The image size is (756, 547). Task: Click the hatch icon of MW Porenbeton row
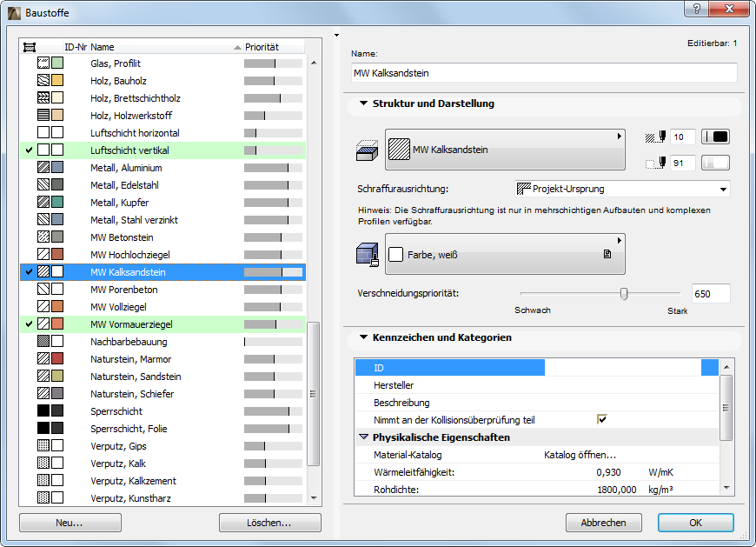click(x=43, y=289)
